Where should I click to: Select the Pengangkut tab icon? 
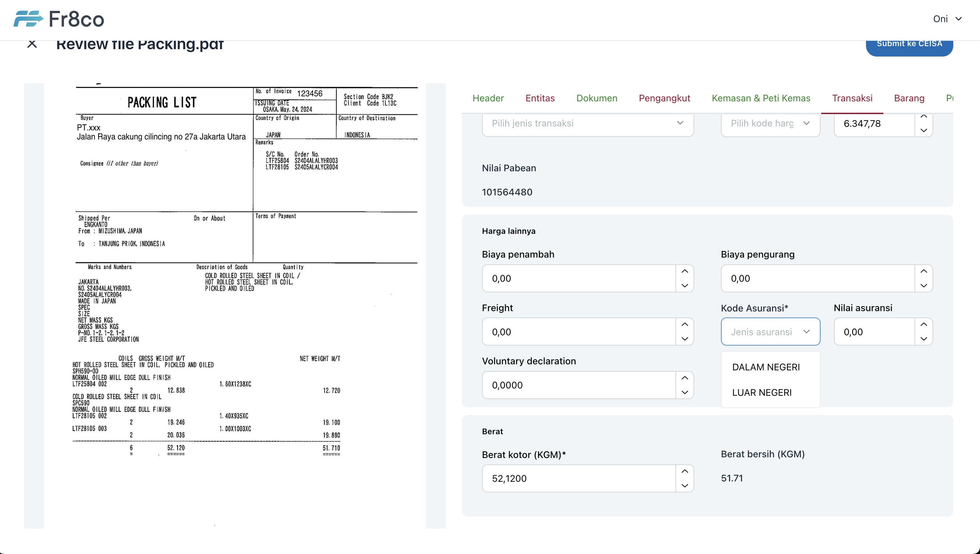[665, 98]
